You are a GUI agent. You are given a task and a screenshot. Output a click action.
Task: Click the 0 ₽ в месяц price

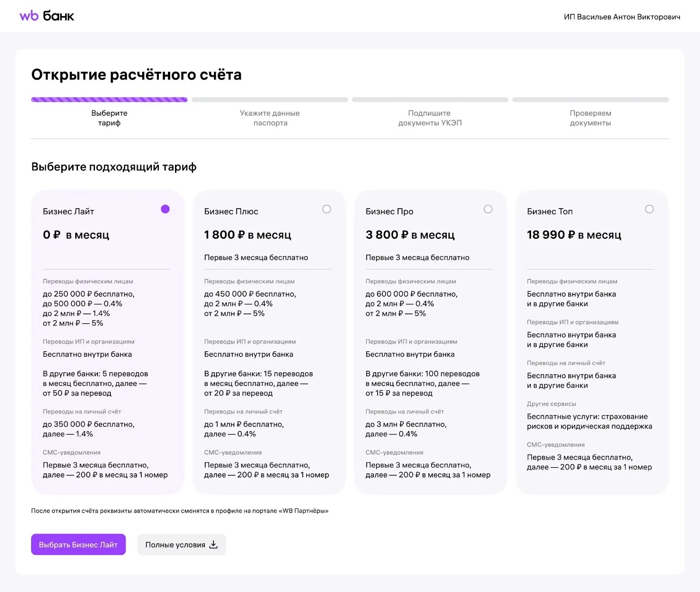[76, 235]
